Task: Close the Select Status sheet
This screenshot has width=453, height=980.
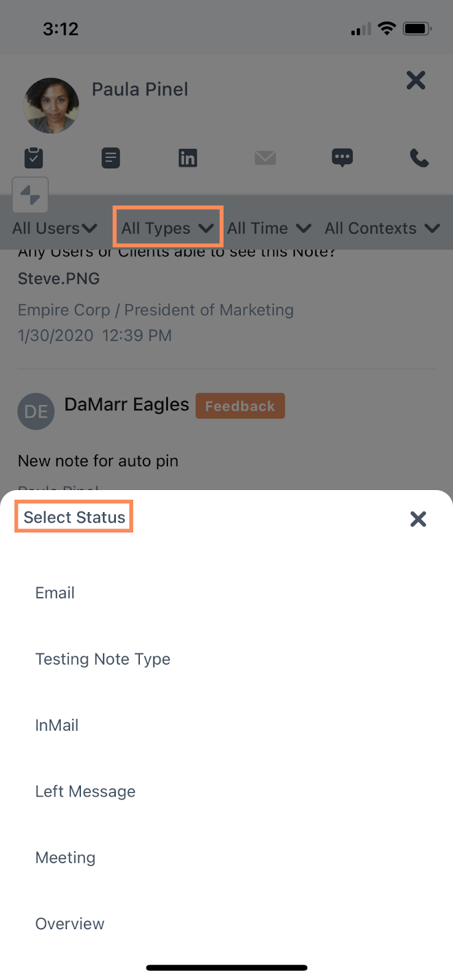Action: coord(418,519)
